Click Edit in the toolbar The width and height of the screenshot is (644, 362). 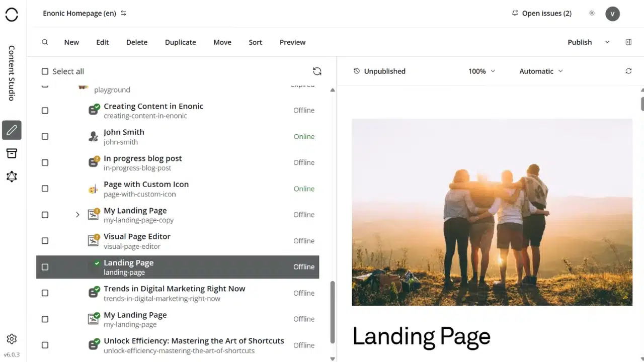(x=103, y=42)
